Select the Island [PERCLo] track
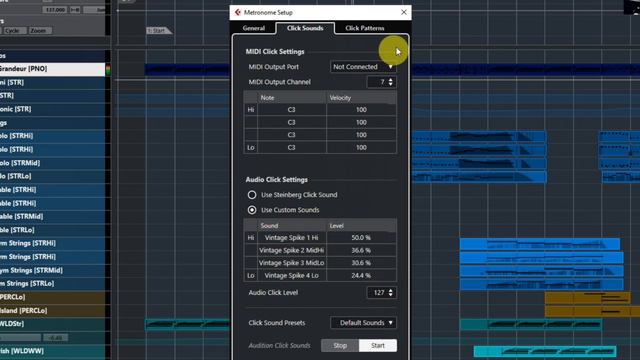The height and width of the screenshot is (360, 640). tap(52, 311)
